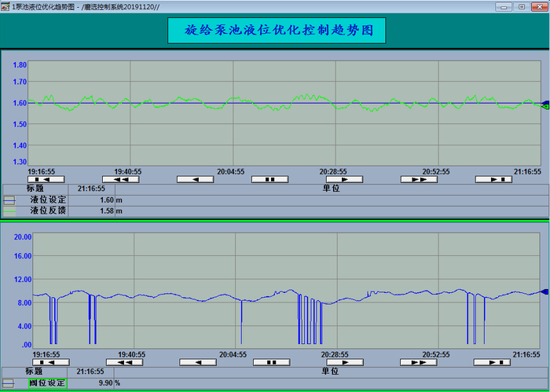Step back the upper level trend
The width and height of the screenshot is (550, 392).
pyautogui.click(x=196, y=180)
